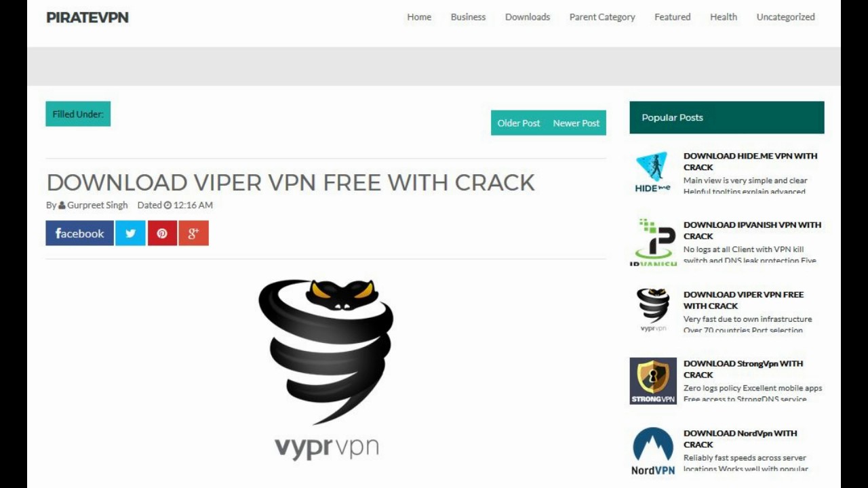Click the author name Gurpreet Singh
The width and height of the screenshot is (868, 488).
pyautogui.click(x=97, y=205)
